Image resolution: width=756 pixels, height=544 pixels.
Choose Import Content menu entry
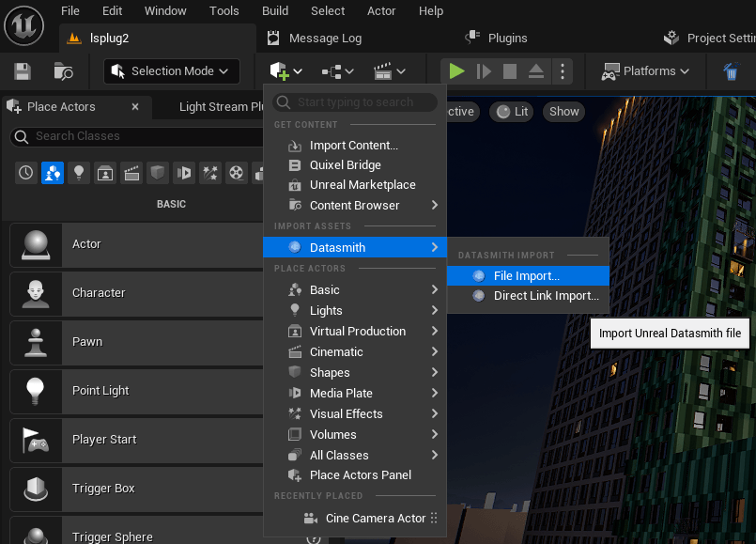355,146
